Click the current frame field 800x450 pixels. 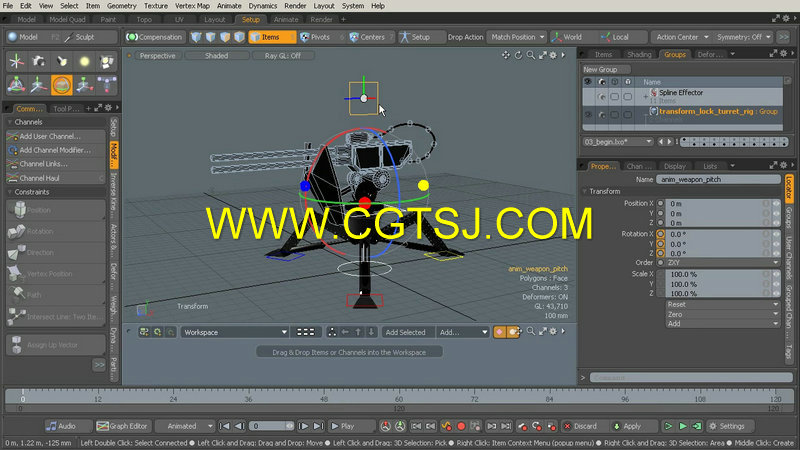click(272, 426)
